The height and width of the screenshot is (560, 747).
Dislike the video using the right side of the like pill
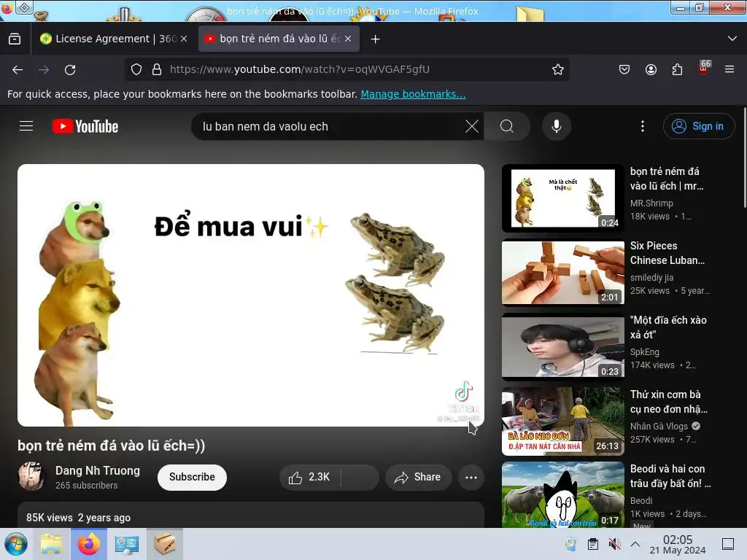coord(360,477)
